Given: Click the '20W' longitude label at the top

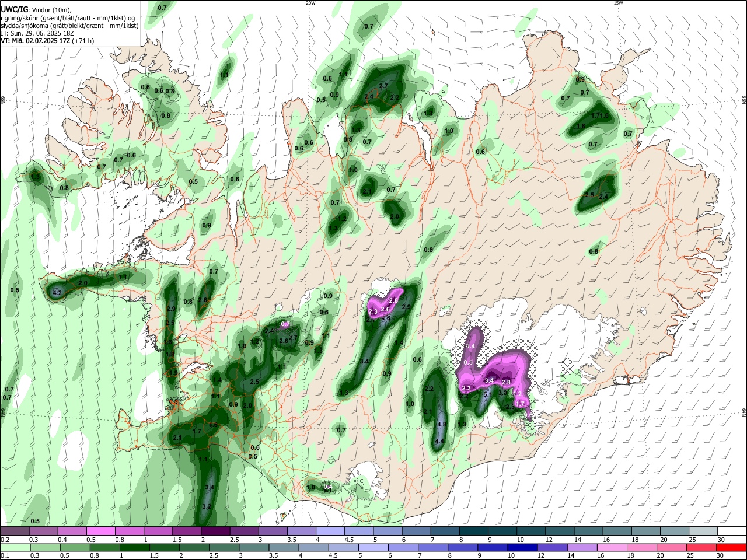Looking at the screenshot, I should coord(310,3).
